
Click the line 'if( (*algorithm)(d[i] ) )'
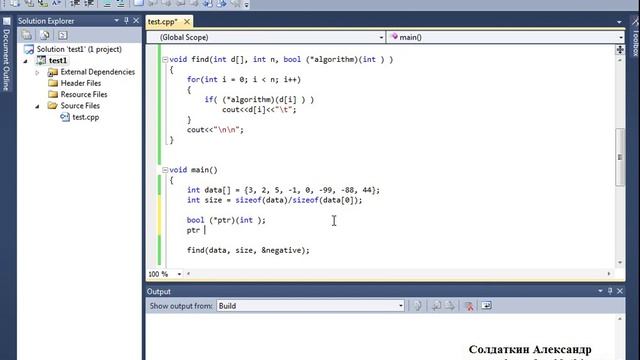259,100
